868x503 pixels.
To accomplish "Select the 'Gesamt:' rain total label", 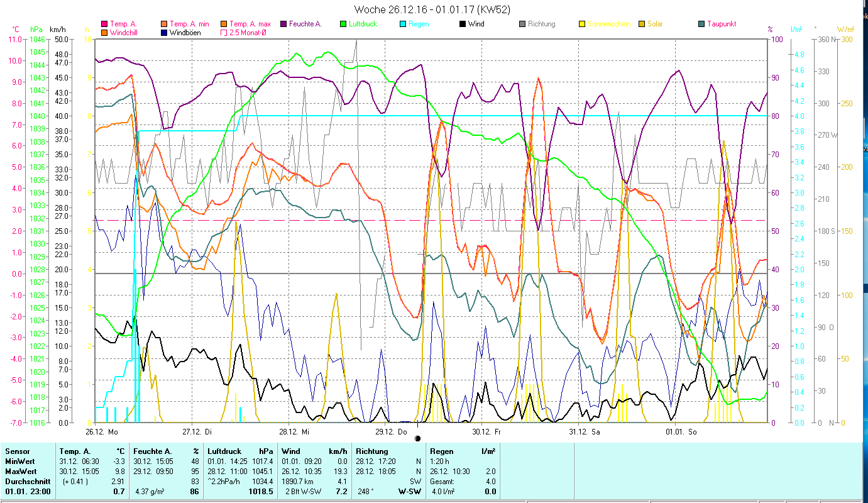I will [442, 482].
